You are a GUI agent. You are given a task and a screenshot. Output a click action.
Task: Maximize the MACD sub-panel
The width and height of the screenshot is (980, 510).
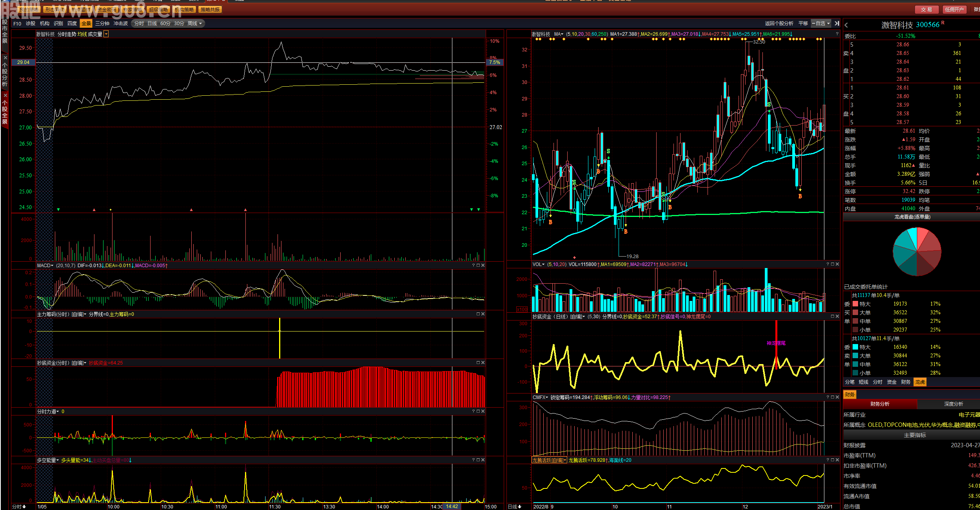(x=478, y=266)
